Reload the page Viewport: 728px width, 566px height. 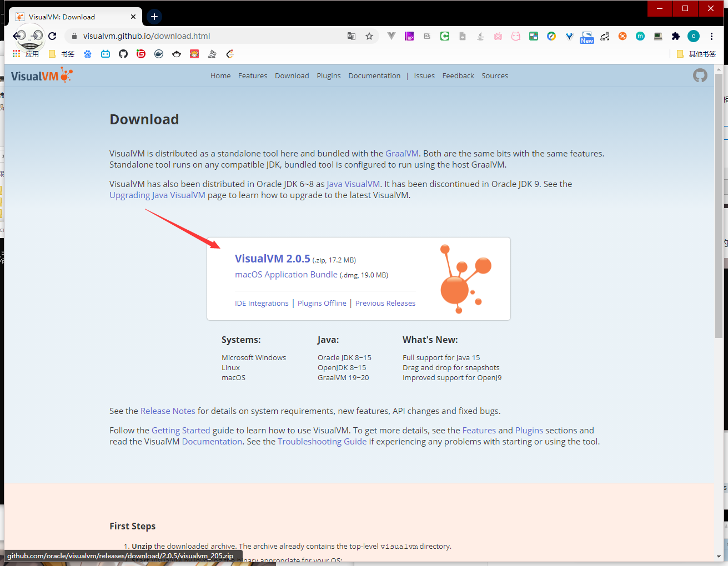pyautogui.click(x=52, y=36)
